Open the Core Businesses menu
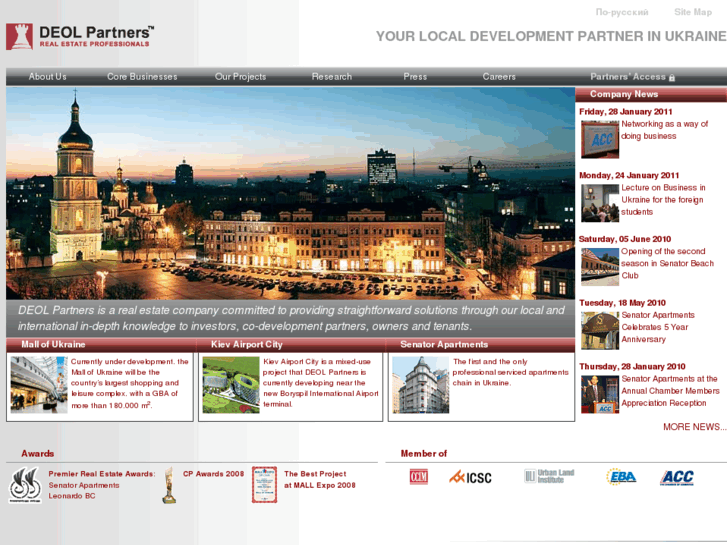727x545 pixels. [x=142, y=77]
